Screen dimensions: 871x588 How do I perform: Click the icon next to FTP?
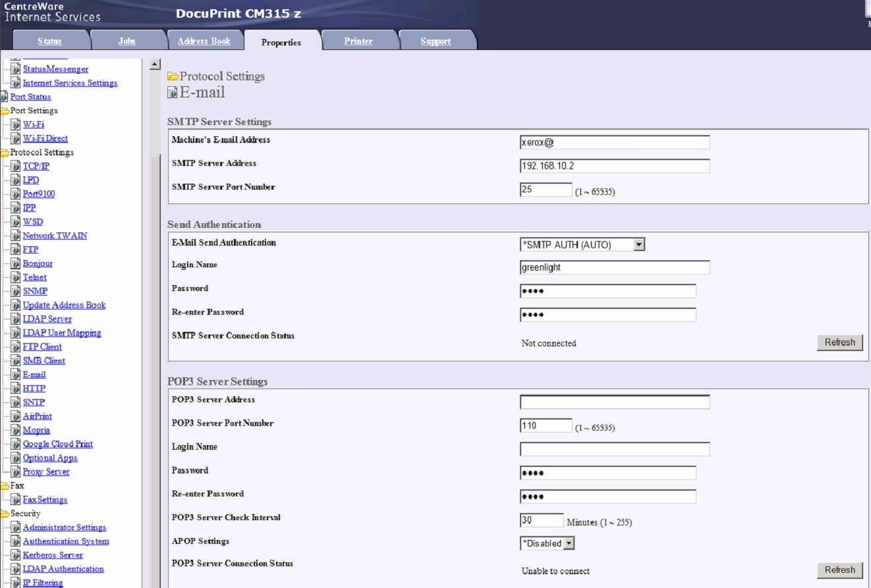coord(16,250)
